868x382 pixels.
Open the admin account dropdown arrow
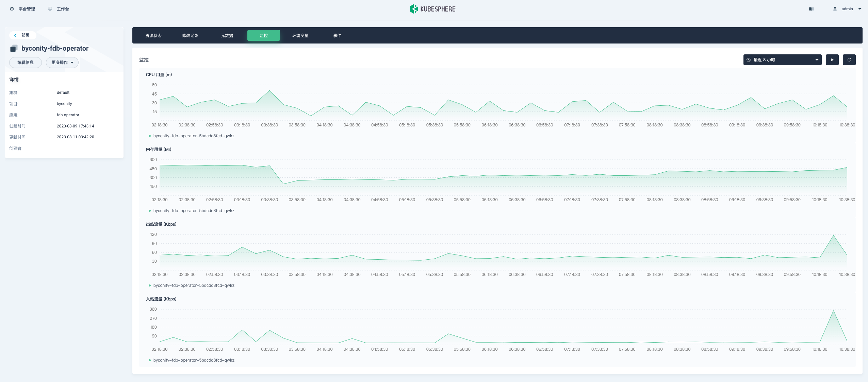859,9
